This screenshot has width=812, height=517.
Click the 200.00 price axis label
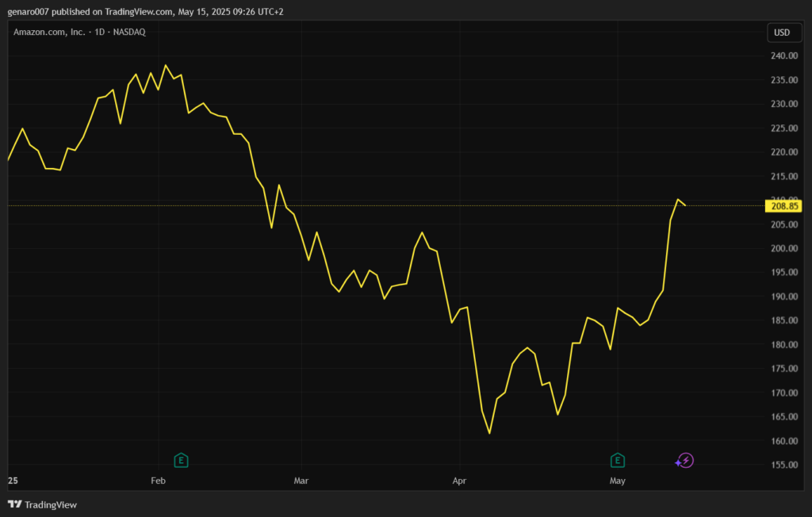pos(783,248)
